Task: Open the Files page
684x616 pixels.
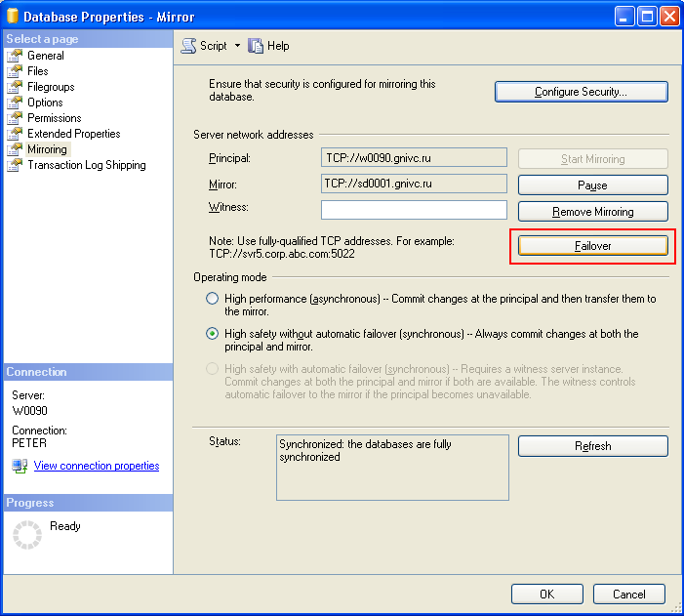Action: point(38,71)
